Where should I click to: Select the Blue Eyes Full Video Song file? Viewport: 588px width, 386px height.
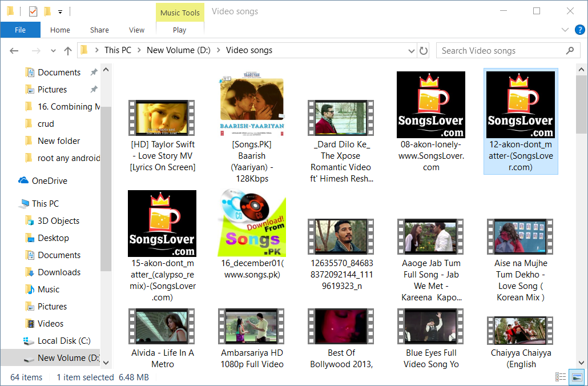point(431,339)
